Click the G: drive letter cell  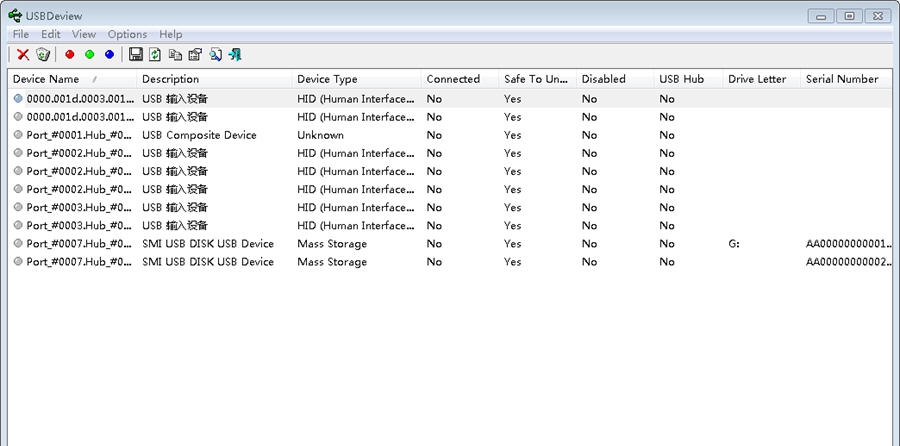[734, 243]
